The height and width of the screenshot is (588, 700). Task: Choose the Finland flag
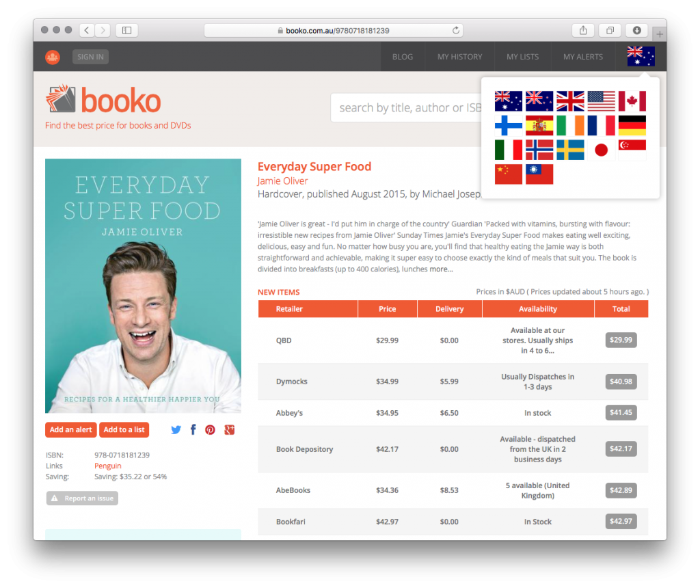tap(509, 125)
